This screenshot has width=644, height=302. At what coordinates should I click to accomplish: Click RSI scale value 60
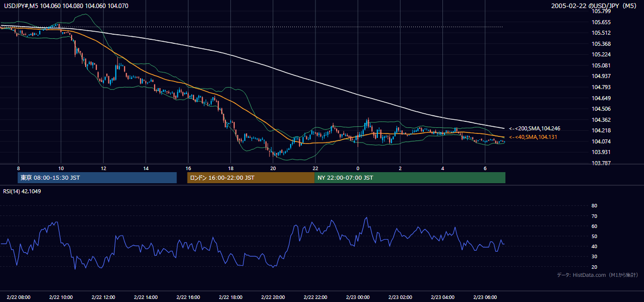point(594,226)
